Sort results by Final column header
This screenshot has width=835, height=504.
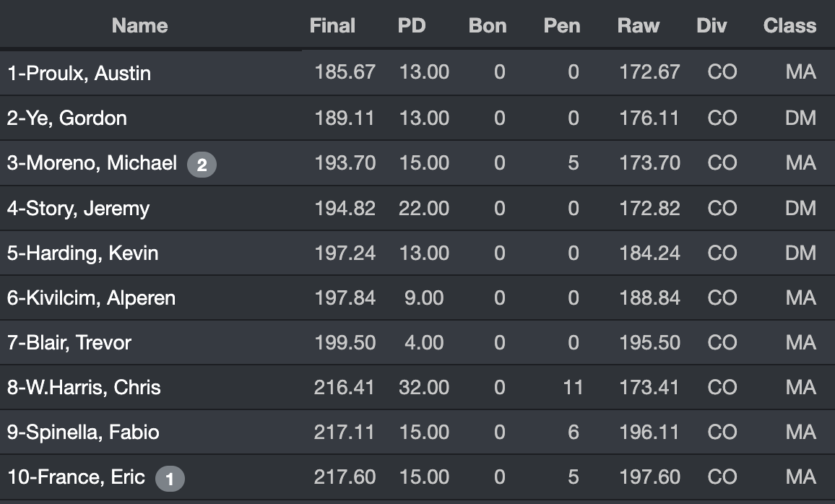click(332, 26)
